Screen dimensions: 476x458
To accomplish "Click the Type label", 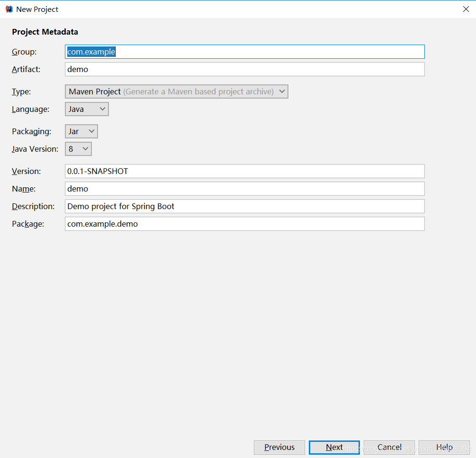I will click(x=21, y=92).
